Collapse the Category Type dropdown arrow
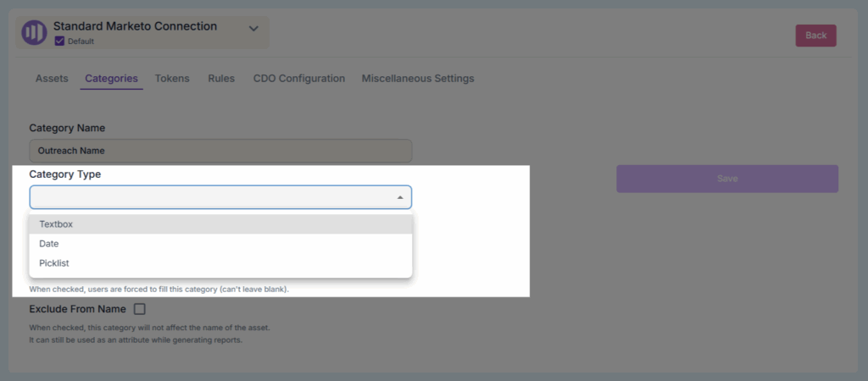 pyautogui.click(x=400, y=197)
